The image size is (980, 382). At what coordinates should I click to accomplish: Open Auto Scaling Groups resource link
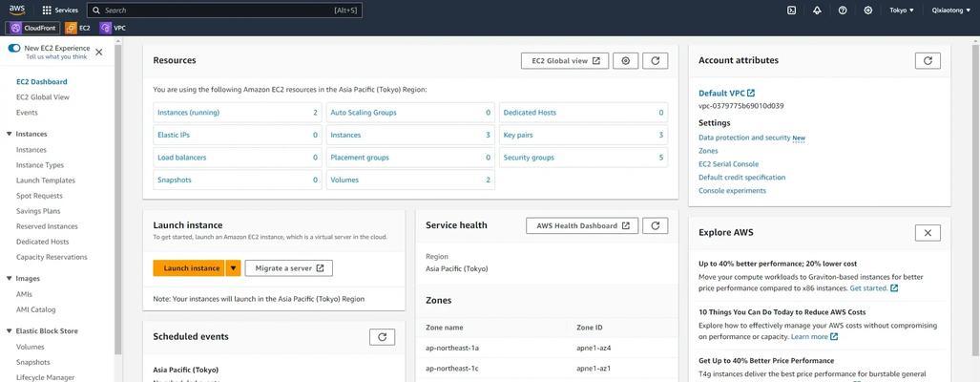click(x=364, y=113)
